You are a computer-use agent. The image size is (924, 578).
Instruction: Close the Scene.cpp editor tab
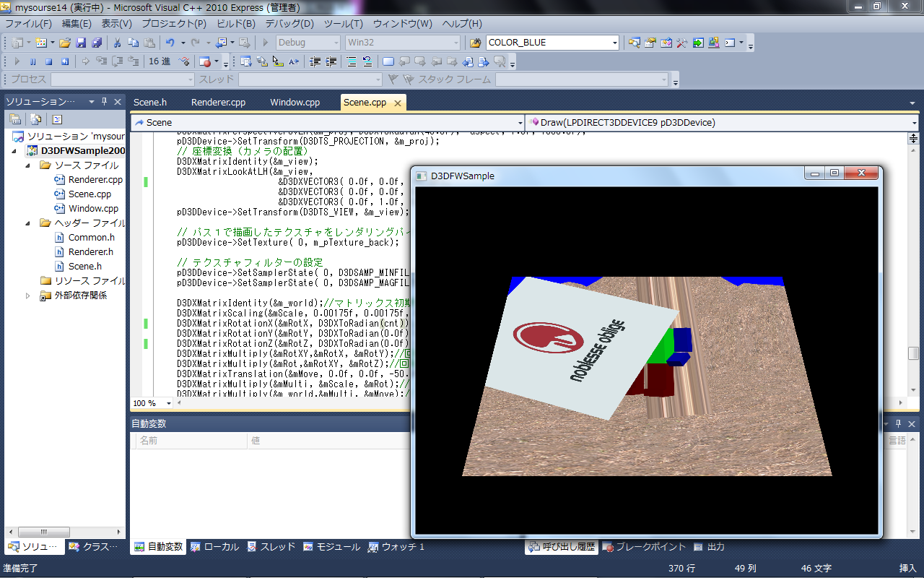(x=398, y=103)
